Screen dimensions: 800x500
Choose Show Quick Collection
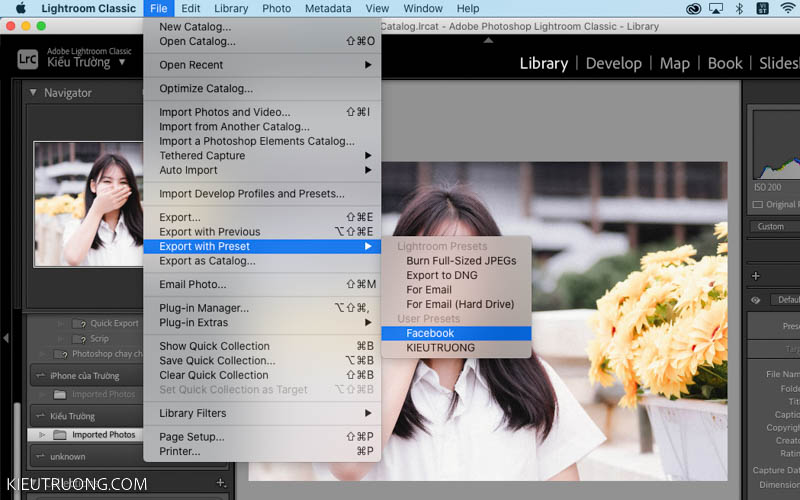[262, 346]
